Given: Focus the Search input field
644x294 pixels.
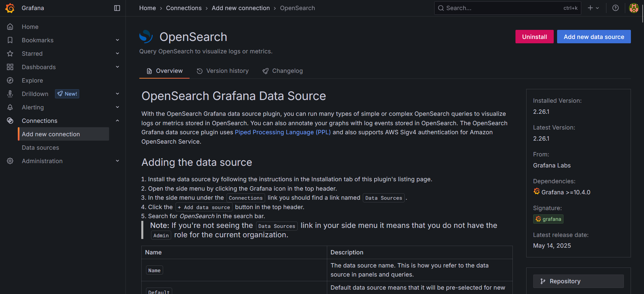Looking at the screenshot, I should (507, 8).
